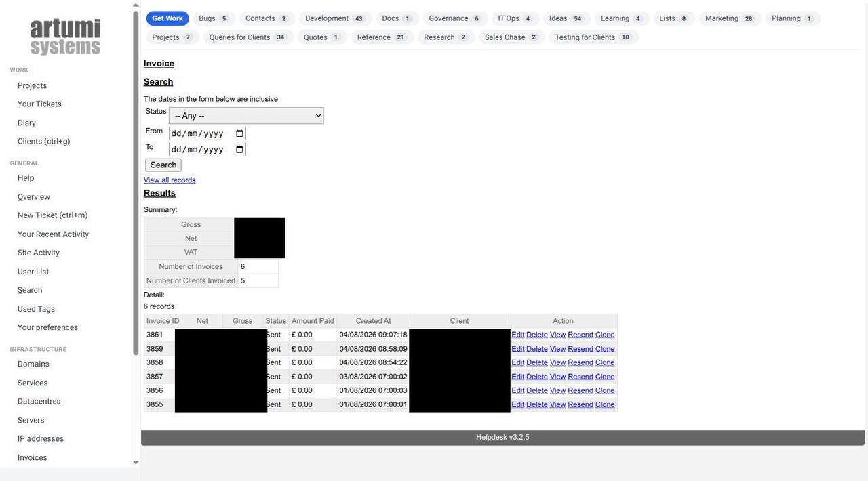Clone invoice 3855
The image size is (868, 481).
click(x=605, y=404)
